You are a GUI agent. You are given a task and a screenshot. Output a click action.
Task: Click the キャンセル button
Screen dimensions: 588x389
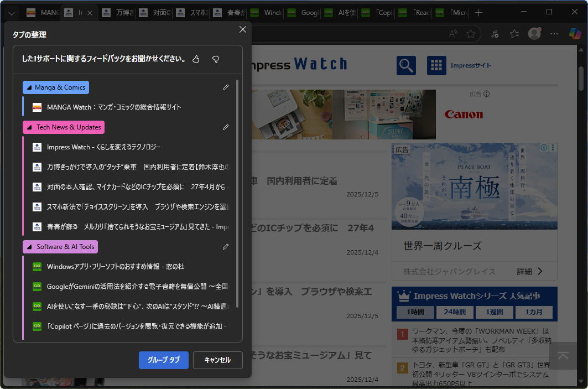pyautogui.click(x=217, y=360)
